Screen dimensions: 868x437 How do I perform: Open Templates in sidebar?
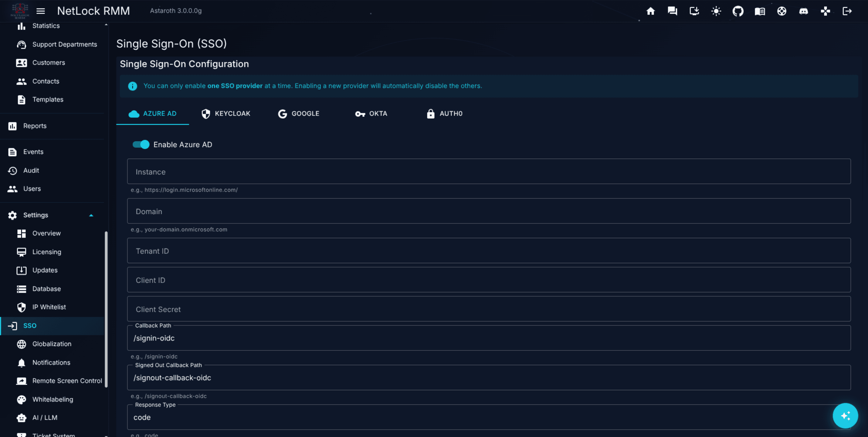point(48,100)
